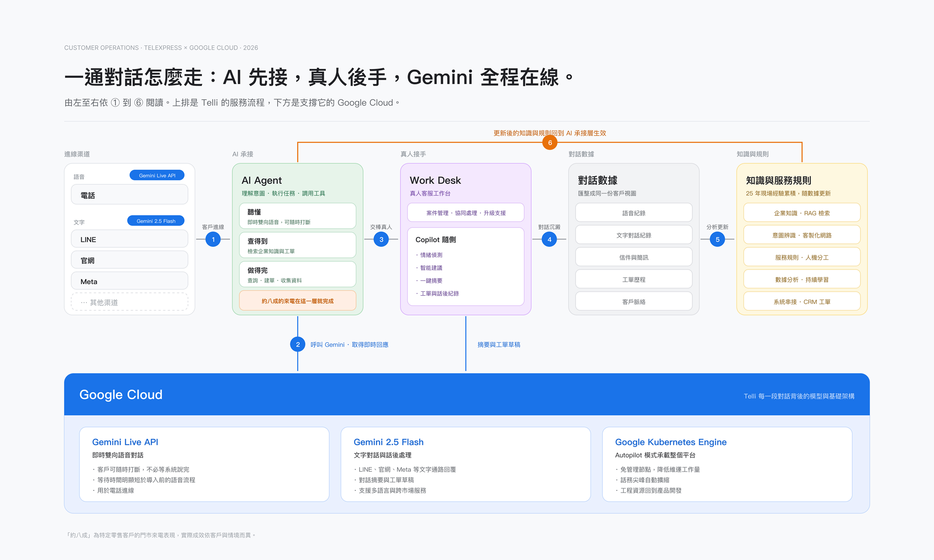
Task: Click the 摘要與工單草稿 connector label
Action: 499,344
